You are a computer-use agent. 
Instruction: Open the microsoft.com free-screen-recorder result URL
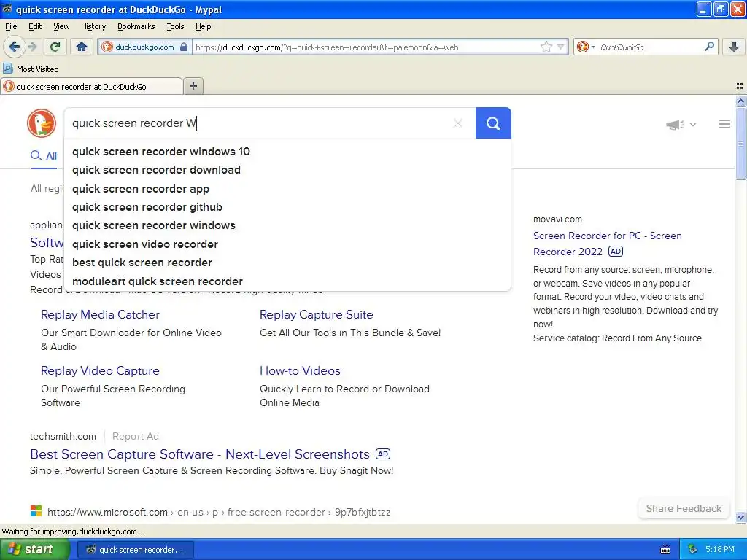(219, 513)
